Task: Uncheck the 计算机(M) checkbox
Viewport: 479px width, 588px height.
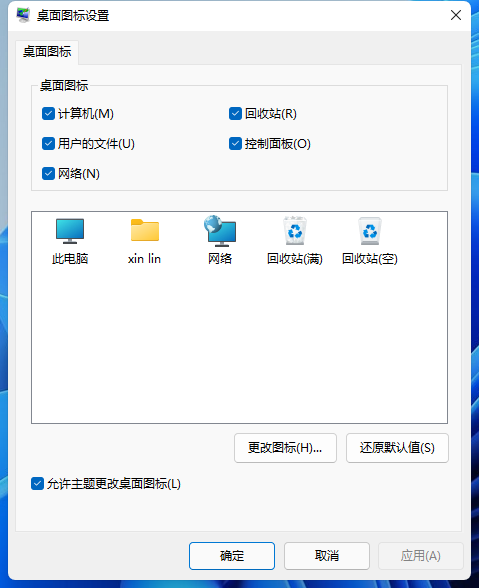Action: [x=48, y=114]
